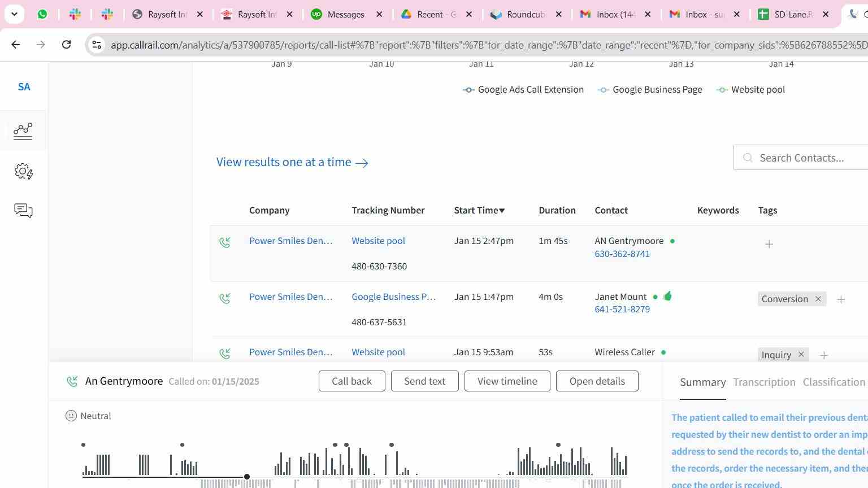Add a tag to AN Gentrymoore row
Screen dimensions: 868x488
769,244
